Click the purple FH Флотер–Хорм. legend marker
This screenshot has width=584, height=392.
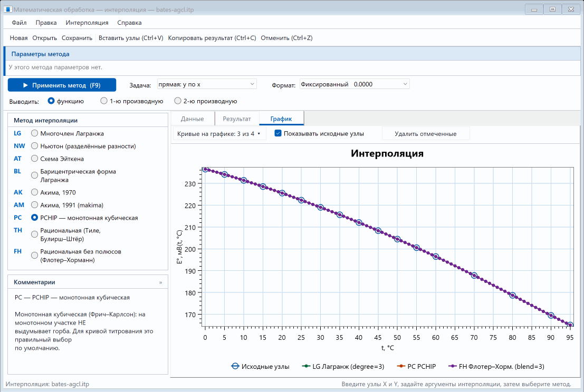click(452, 366)
